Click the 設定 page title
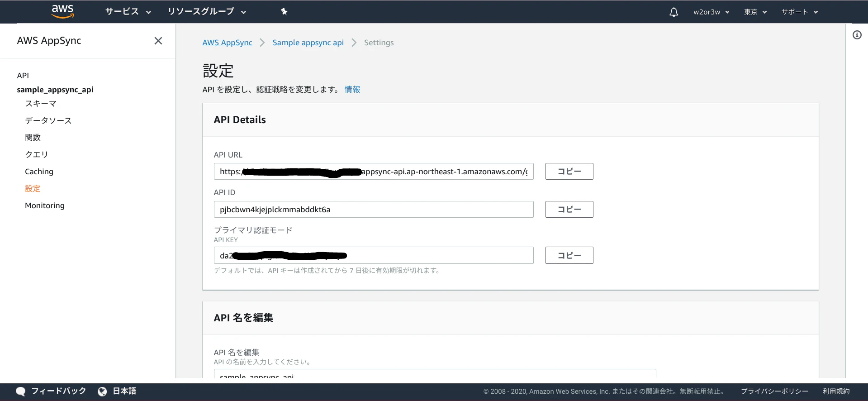868x401 pixels. (218, 71)
